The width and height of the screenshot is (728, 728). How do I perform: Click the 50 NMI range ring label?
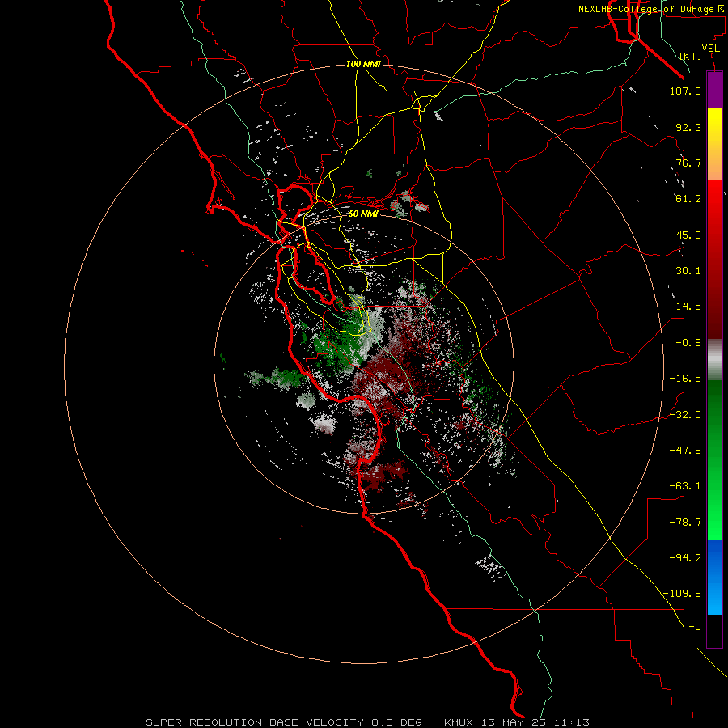363,214
